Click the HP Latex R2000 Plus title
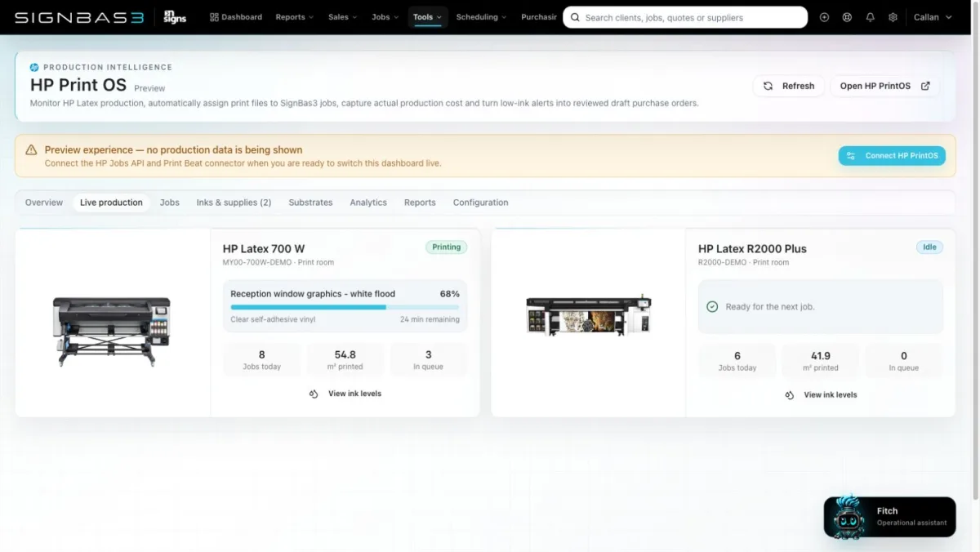This screenshot has width=980, height=552. (752, 249)
